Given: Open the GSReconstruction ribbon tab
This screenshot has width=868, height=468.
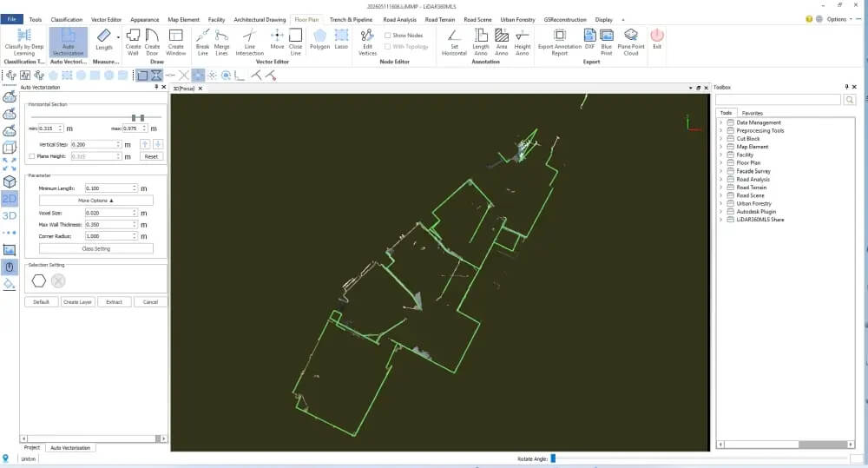Looking at the screenshot, I should tap(565, 19).
